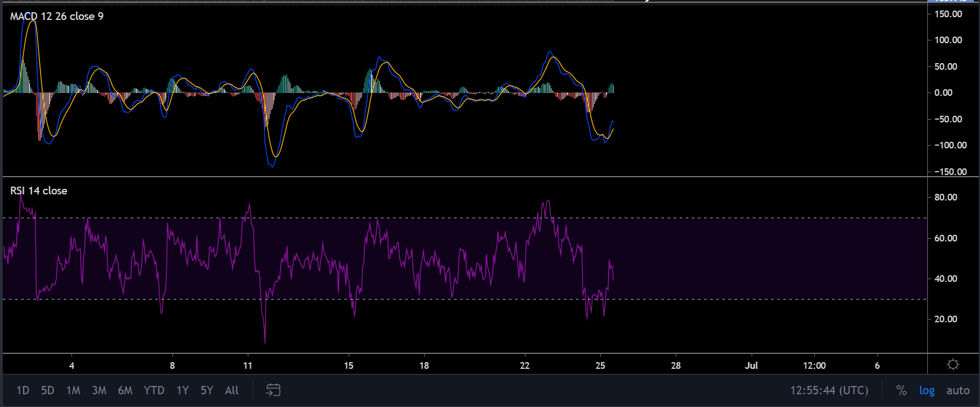Select the All time range
980x407 pixels.
point(232,390)
